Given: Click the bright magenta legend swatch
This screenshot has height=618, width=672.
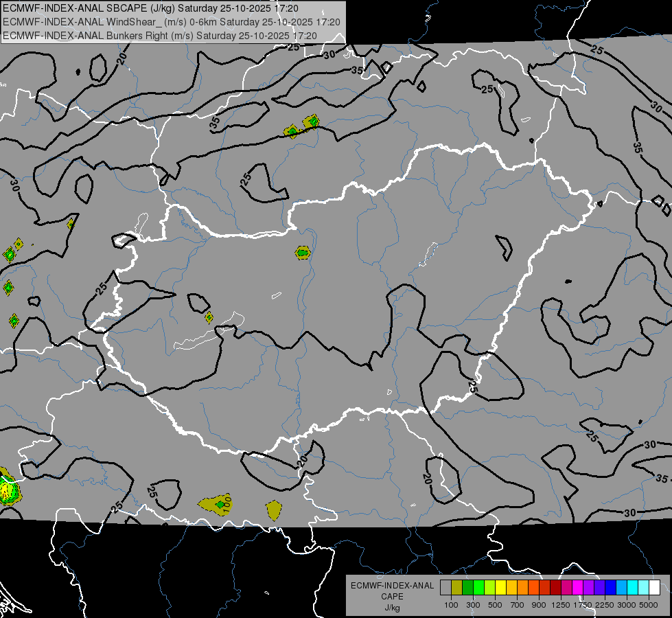Looking at the screenshot, I should coord(578,587).
